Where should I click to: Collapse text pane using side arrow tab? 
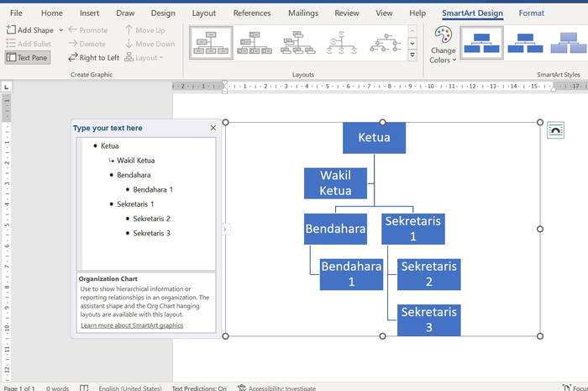pyautogui.click(x=225, y=229)
